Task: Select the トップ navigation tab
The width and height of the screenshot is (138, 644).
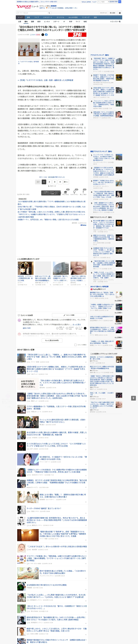Action: [x=20, y=17]
